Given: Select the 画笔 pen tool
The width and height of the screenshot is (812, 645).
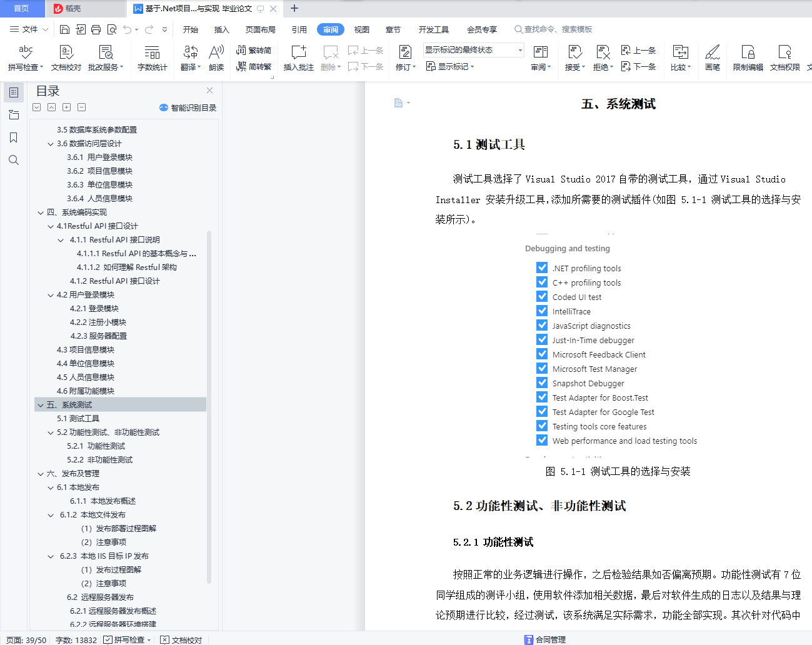Looking at the screenshot, I should [x=713, y=57].
